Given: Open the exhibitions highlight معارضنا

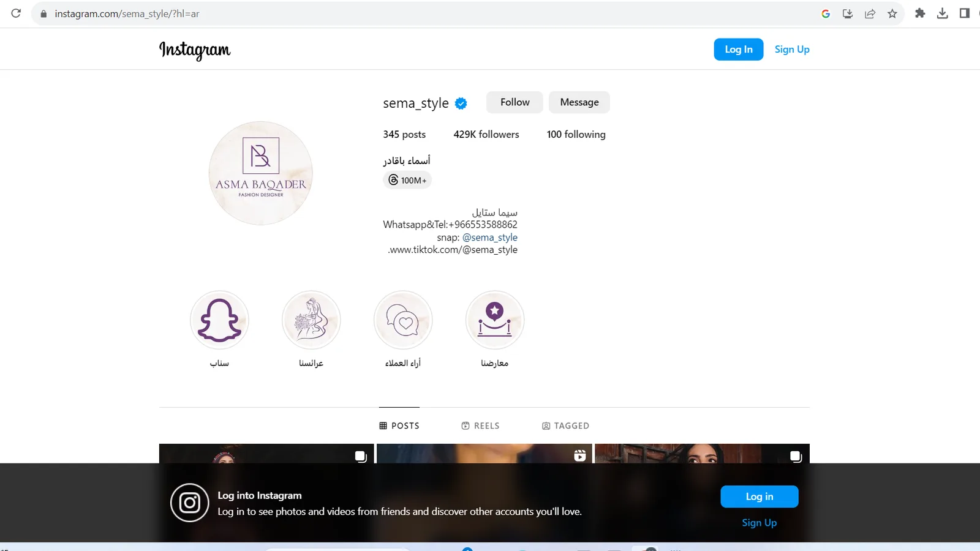Looking at the screenshot, I should coord(495,320).
